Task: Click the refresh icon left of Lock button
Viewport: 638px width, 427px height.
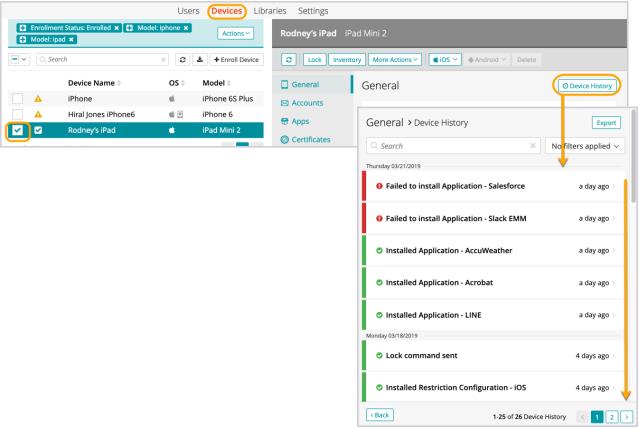Action: [x=289, y=61]
